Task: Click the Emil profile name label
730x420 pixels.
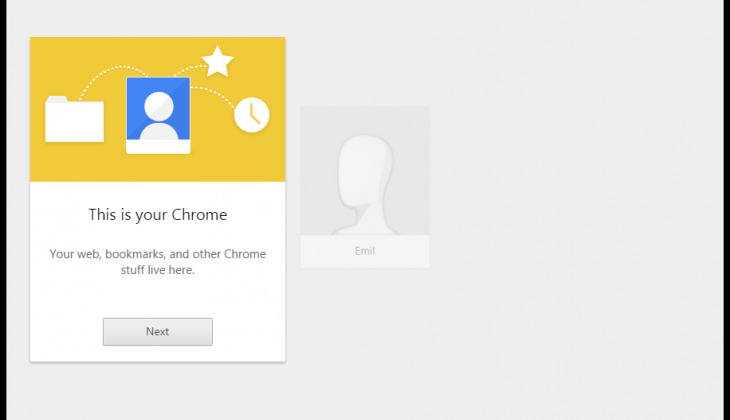Action: click(x=365, y=251)
